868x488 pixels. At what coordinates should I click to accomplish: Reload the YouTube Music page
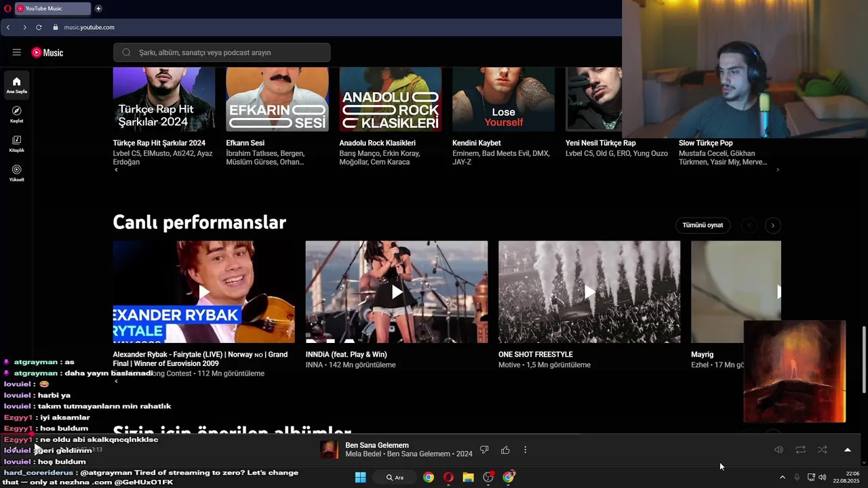39,27
